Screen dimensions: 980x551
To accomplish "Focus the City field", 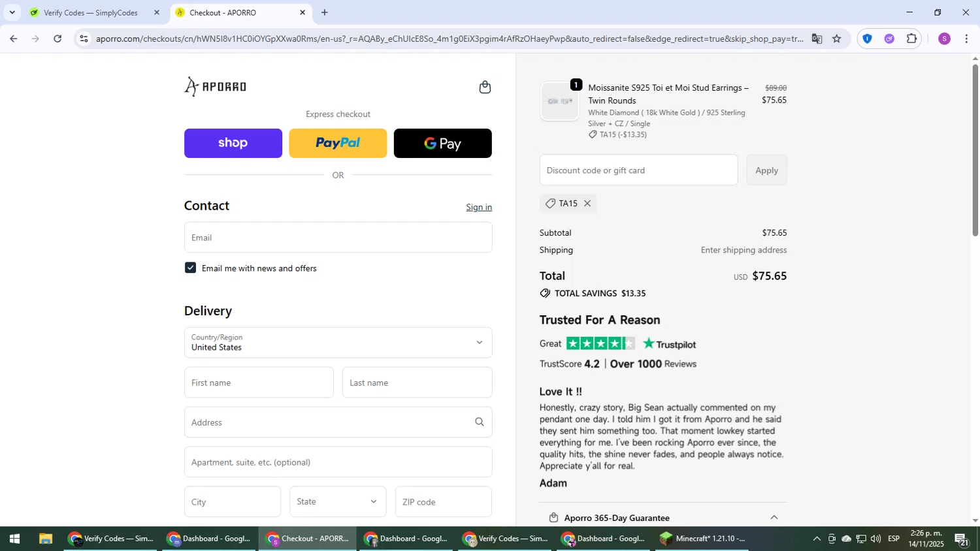I will [233, 502].
